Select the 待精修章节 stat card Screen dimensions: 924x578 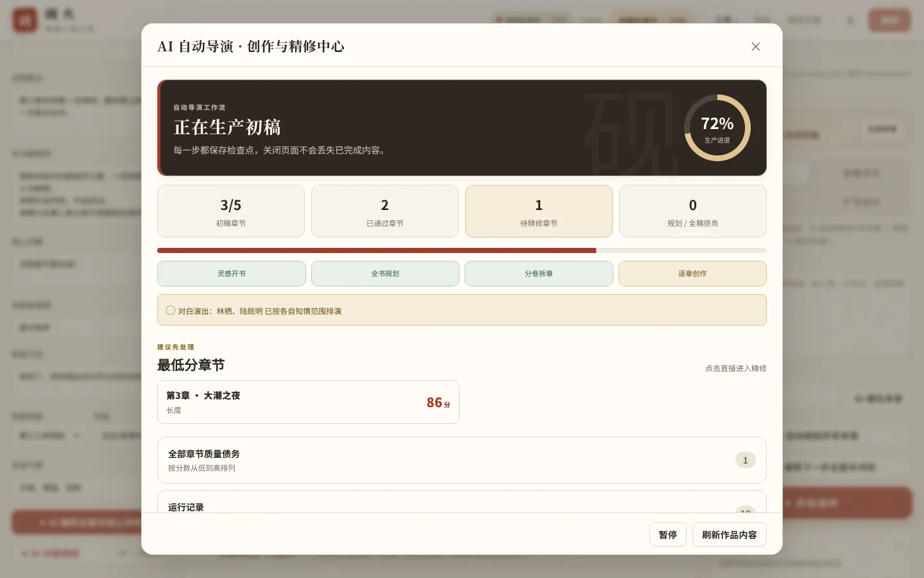539,211
